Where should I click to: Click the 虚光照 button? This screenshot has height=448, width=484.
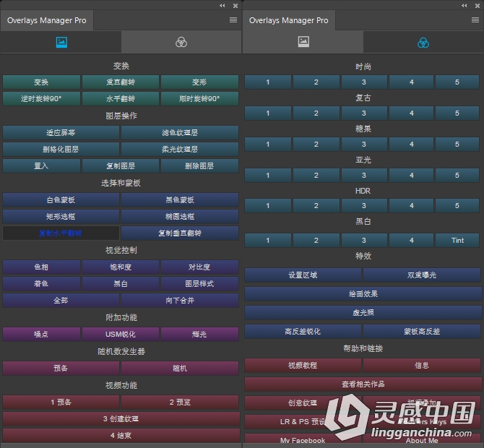point(363,313)
